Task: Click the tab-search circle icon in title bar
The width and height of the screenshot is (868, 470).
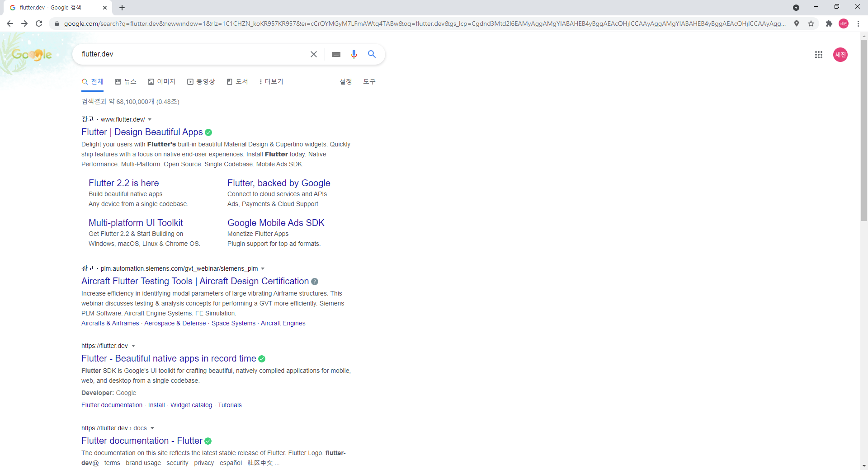Action: coord(796,8)
